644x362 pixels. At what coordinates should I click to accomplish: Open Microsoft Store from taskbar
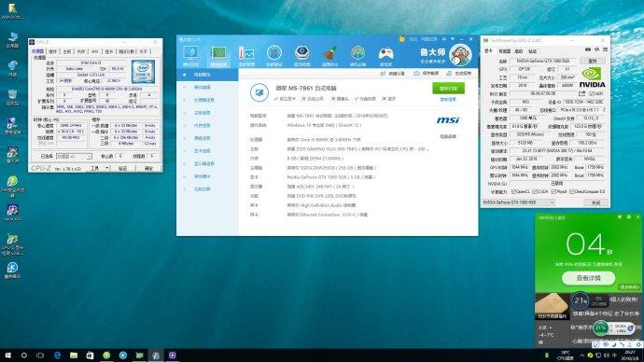pyautogui.click(x=90, y=355)
